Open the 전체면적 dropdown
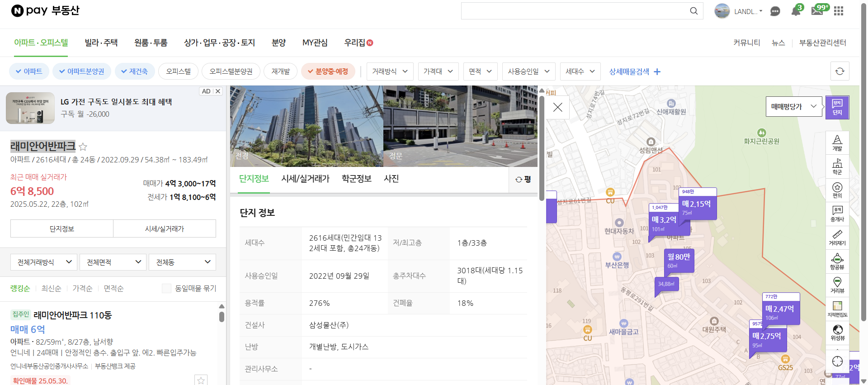Viewport: 868px width, 385px height. click(x=113, y=262)
